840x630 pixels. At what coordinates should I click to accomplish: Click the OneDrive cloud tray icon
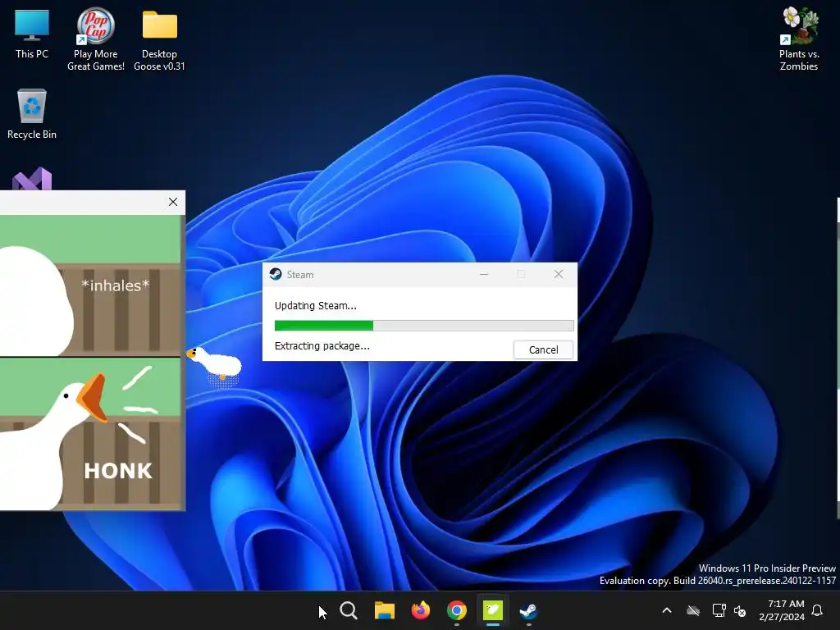[693, 610]
